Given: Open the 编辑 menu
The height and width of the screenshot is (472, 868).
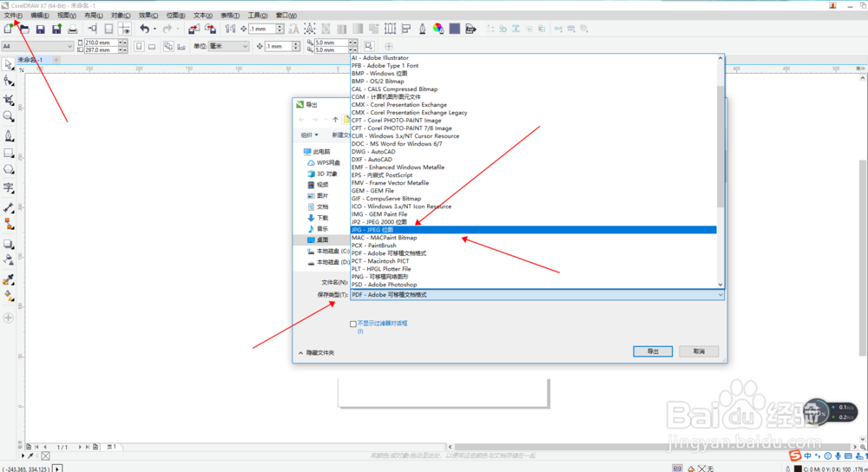Looking at the screenshot, I should [x=39, y=16].
